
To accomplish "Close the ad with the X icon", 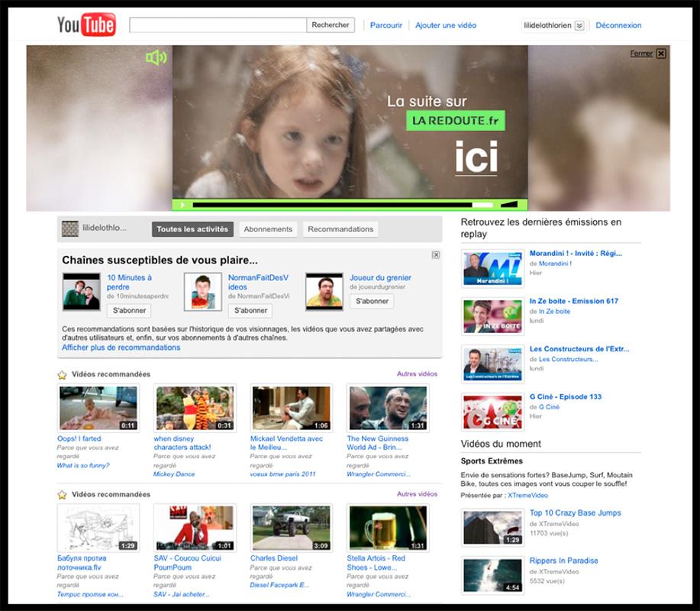I will point(661,53).
